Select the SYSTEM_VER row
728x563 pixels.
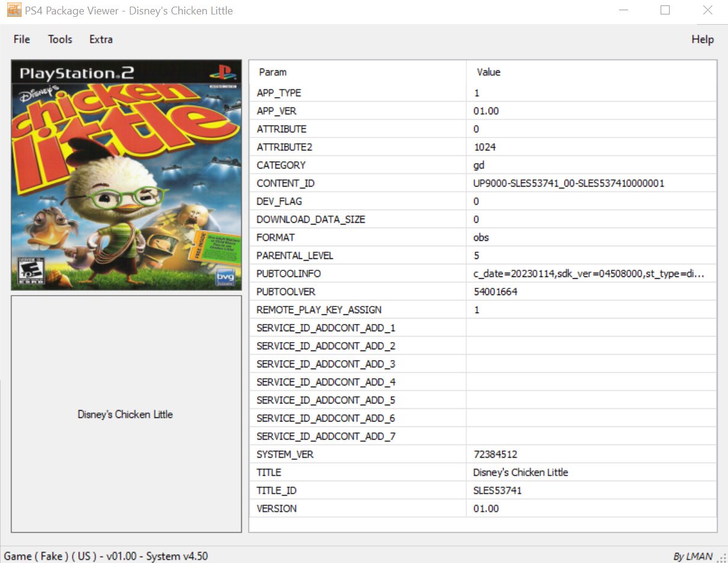(x=285, y=454)
